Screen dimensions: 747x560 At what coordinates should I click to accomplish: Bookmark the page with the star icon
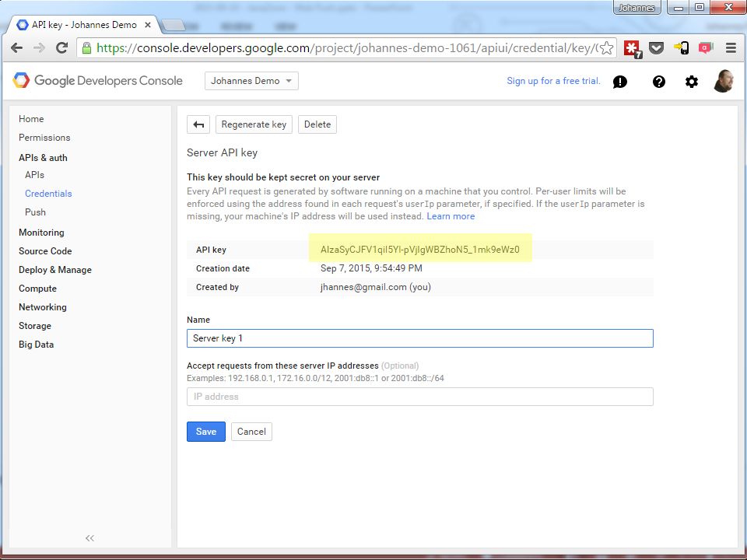coord(606,47)
